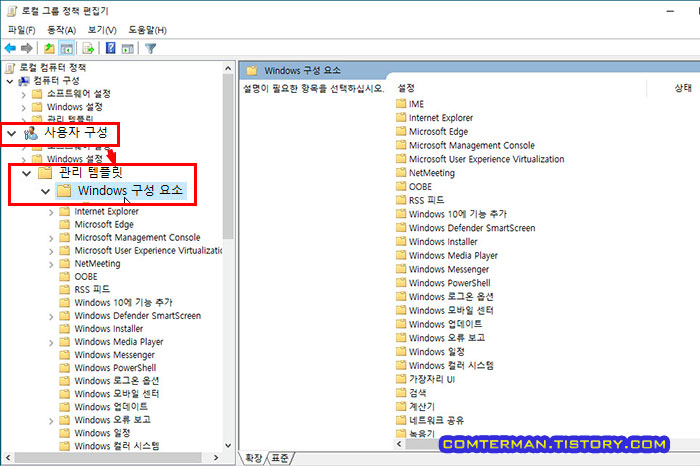Select RSS 피드 in the left tree
Viewport: 700px width, 466px height.
point(92,290)
